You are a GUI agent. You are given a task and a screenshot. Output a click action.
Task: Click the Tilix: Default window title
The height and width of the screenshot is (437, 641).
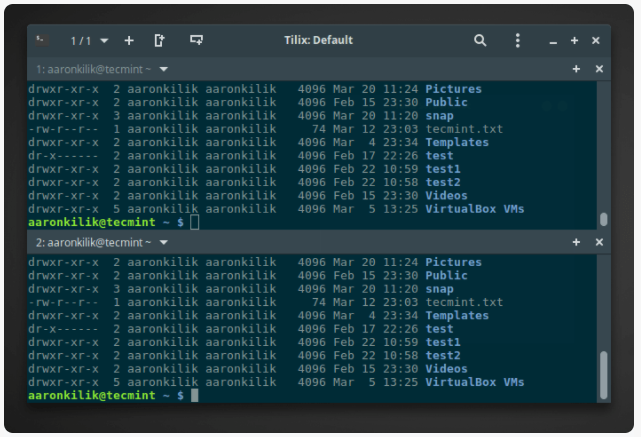tap(318, 40)
